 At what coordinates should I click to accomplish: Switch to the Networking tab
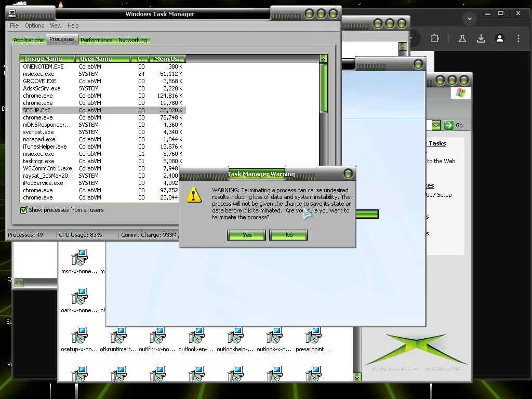132,40
